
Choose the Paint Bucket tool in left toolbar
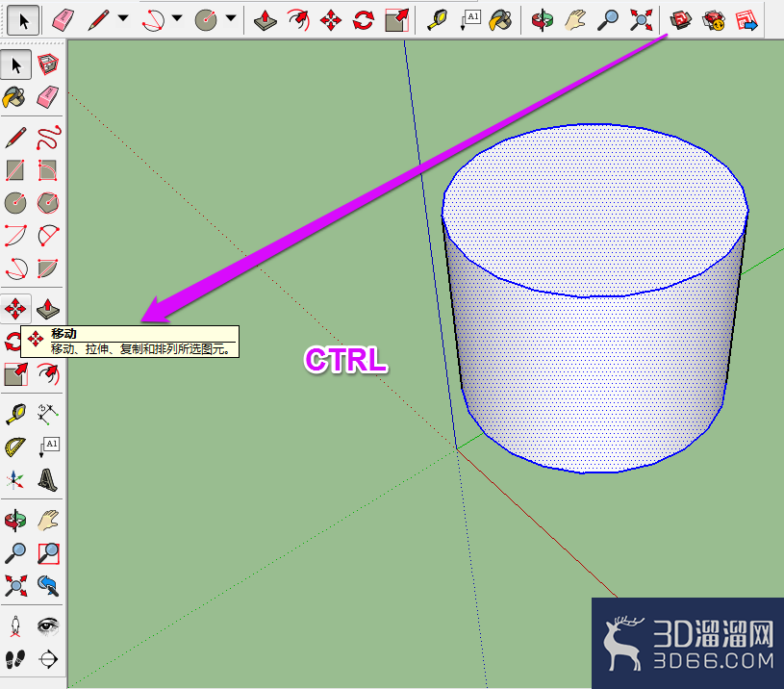[x=15, y=97]
